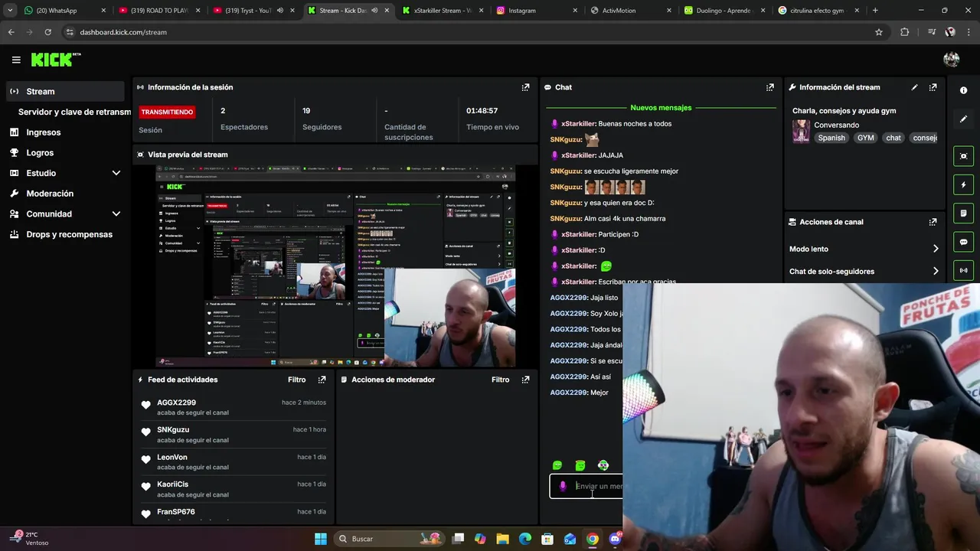
Task: Open Filtro in Feed de actividades
Action: 296,380
